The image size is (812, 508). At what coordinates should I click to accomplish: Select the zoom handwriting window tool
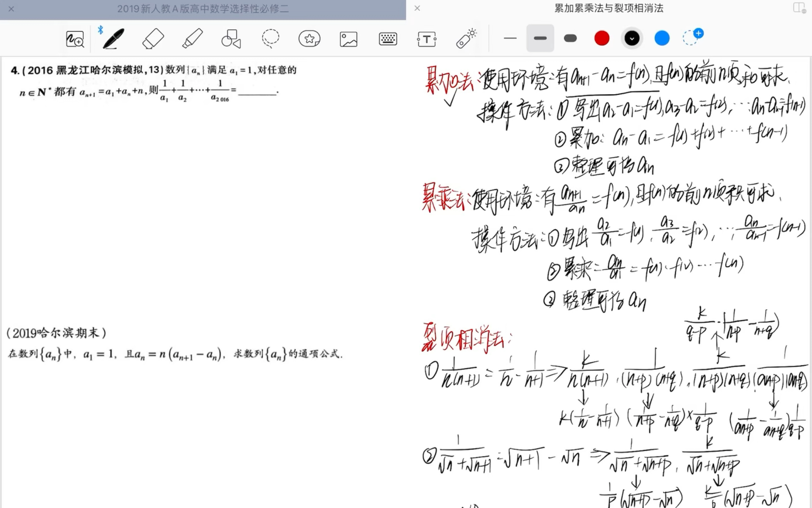[75, 39]
